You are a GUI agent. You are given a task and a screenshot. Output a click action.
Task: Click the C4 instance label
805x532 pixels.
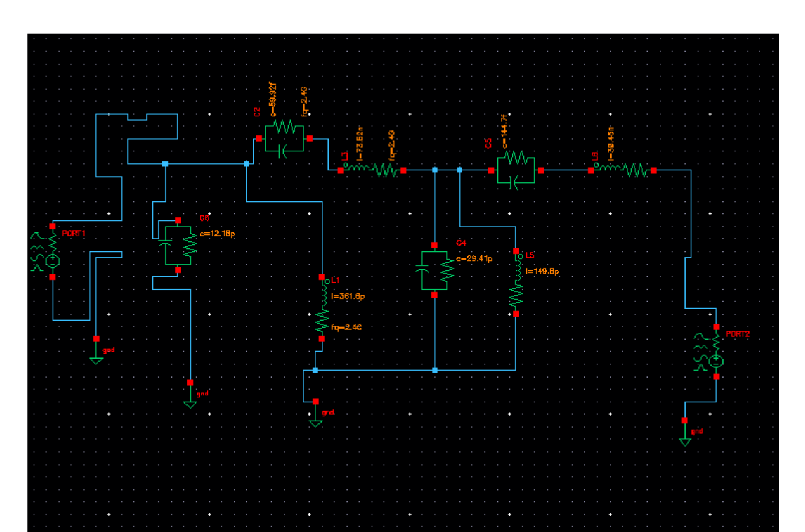coord(461,243)
